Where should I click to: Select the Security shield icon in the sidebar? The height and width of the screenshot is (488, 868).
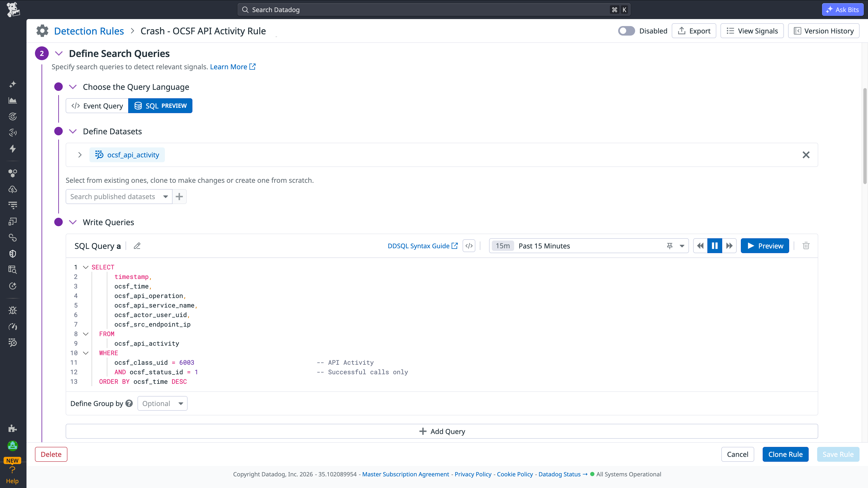click(x=13, y=254)
